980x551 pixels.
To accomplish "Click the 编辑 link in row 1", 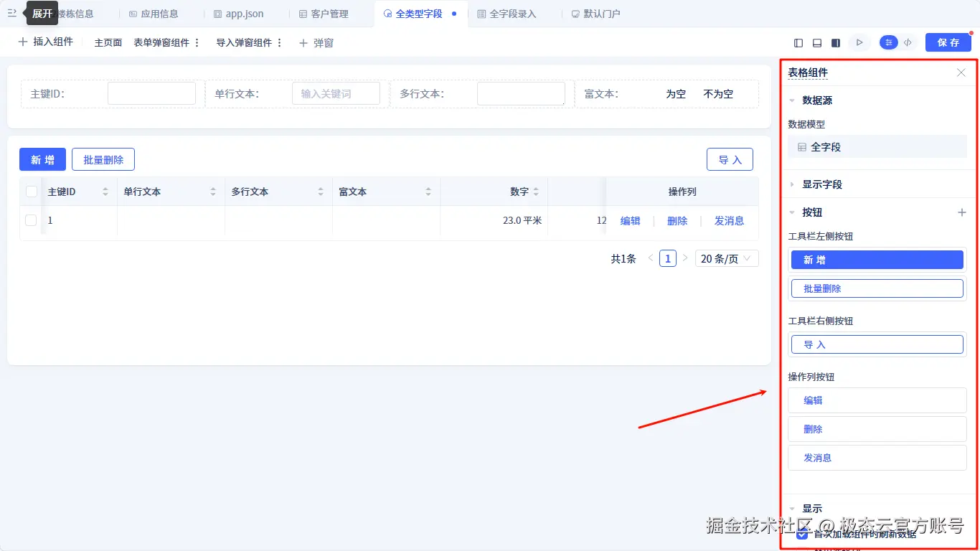I will pos(630,221).
